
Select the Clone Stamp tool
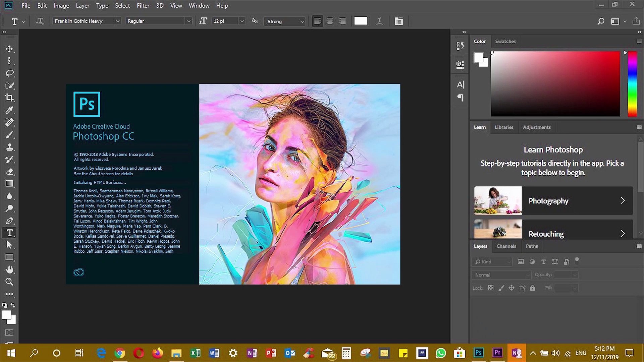pos(9,147)
